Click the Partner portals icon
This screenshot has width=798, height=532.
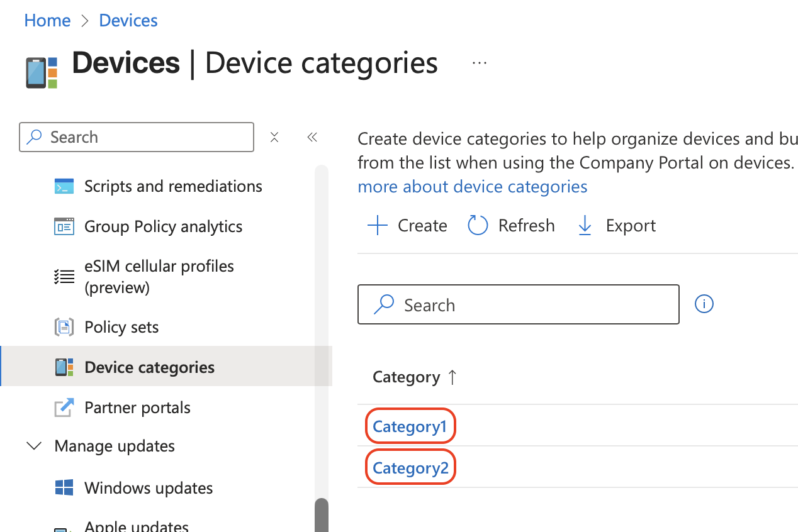pos(64,408)
